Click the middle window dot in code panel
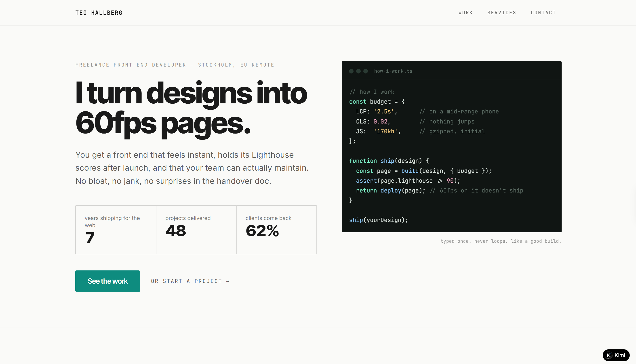Viewport: 636px width, 364px height. tap(358, 71)
